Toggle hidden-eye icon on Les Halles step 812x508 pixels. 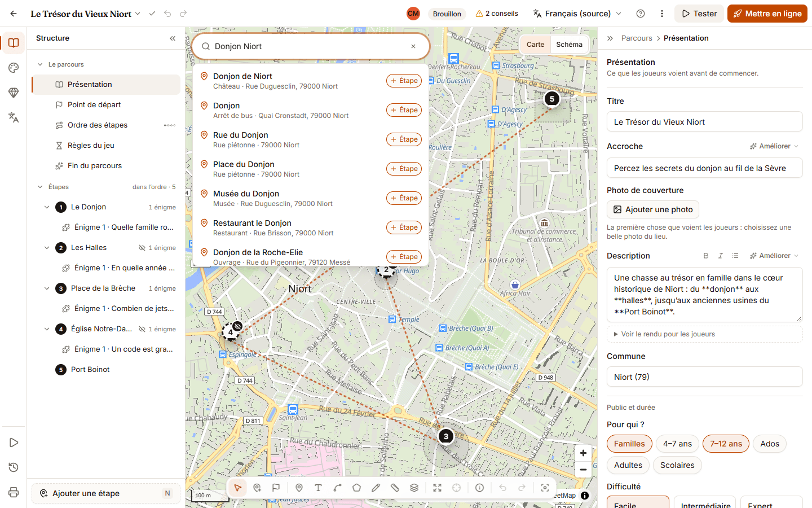142,248
